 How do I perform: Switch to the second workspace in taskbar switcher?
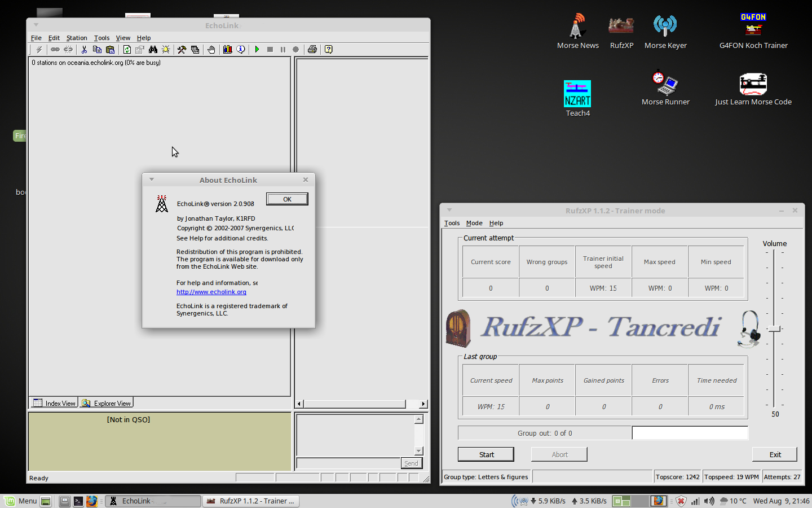(639, 501)
